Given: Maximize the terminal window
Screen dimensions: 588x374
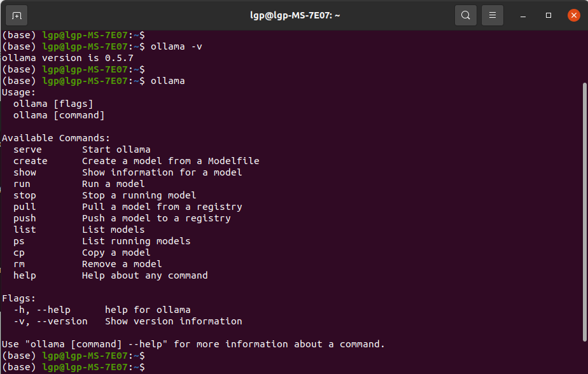Looking at the screenshot, I should coord(549,15).
